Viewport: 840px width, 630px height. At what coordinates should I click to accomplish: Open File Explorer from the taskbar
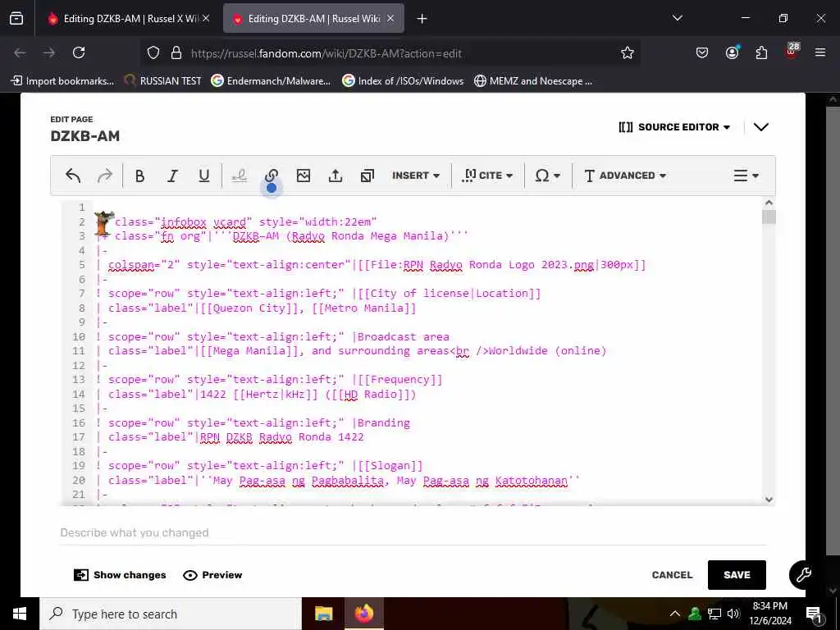(323, 614)
